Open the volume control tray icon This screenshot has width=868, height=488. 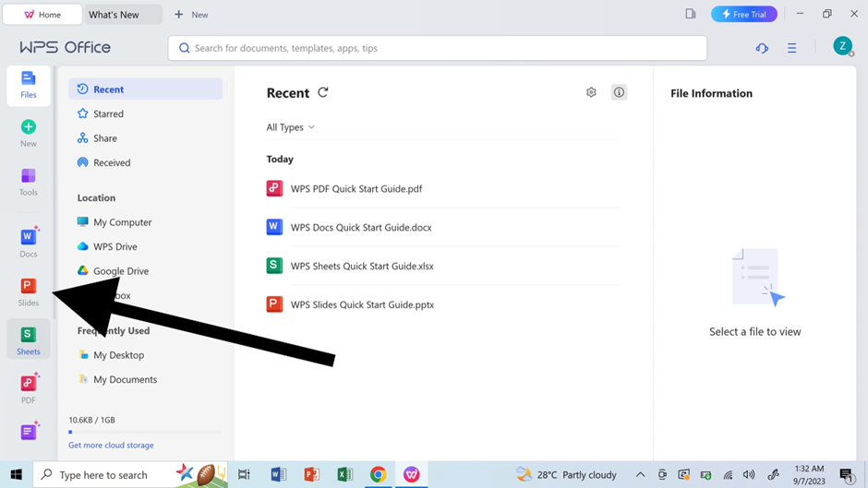[749, 475]
